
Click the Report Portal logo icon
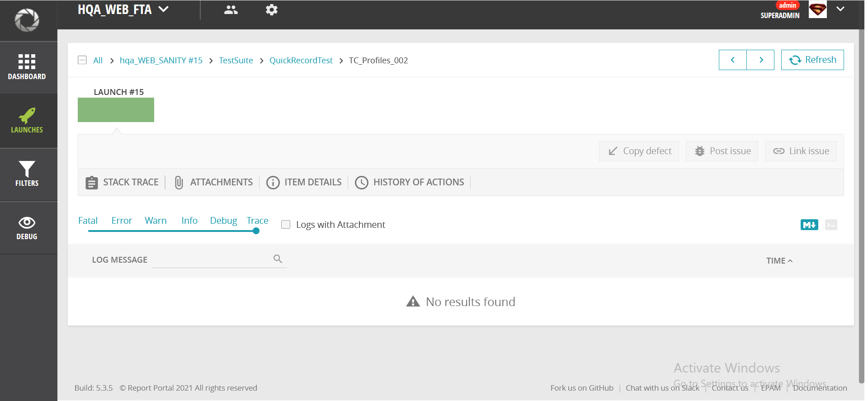click(x=27, y=20)
